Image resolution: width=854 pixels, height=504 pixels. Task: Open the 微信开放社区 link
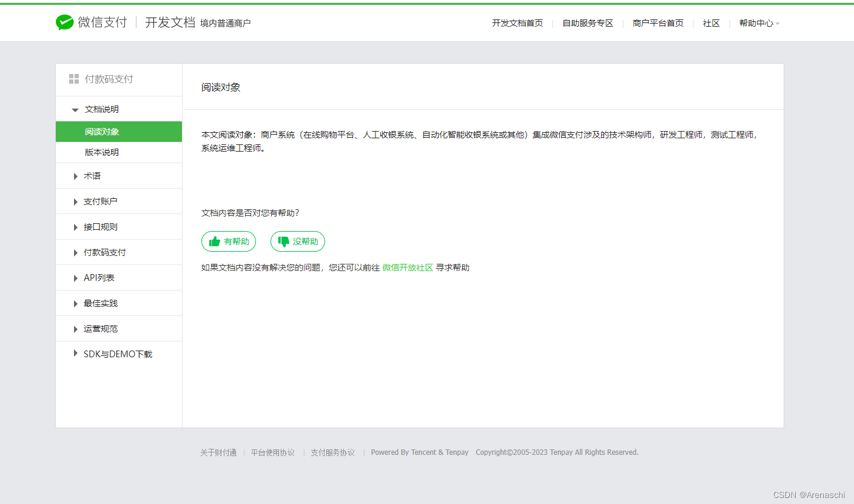click(407, 267)
